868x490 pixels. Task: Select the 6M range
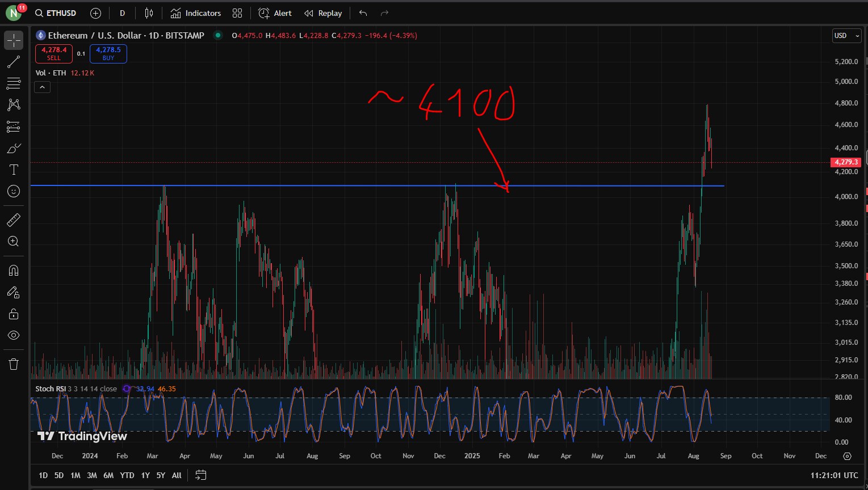pyautogui.click(x=108, y=475)
